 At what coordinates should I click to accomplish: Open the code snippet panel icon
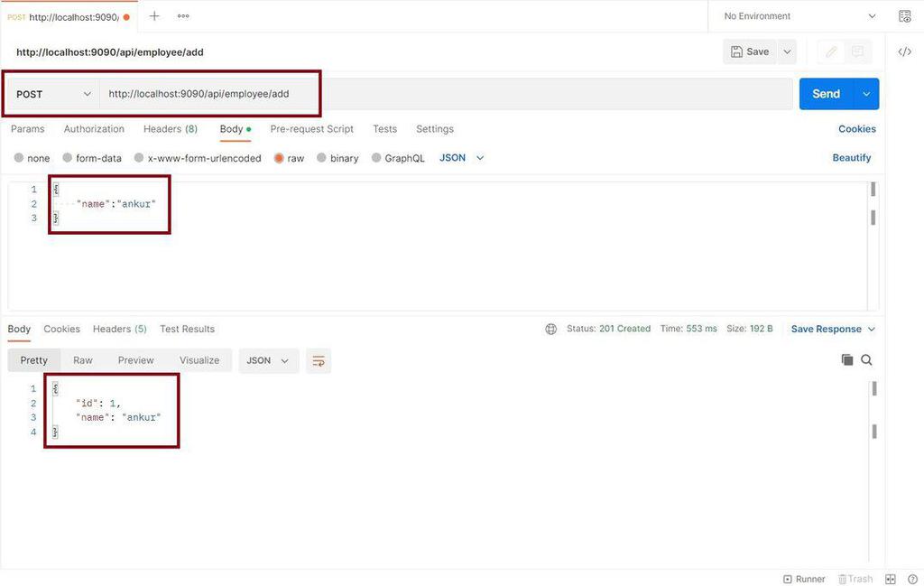[x=904, y=51]
